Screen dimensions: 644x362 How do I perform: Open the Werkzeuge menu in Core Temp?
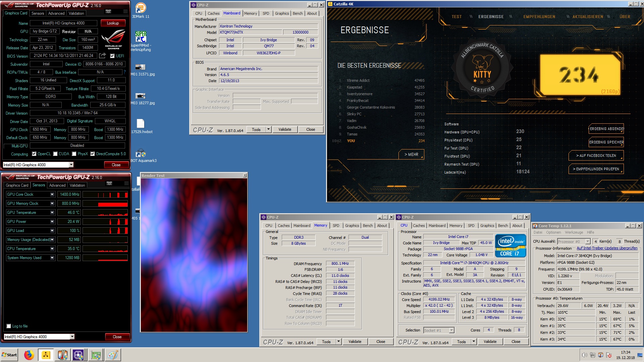pos(574,232)
